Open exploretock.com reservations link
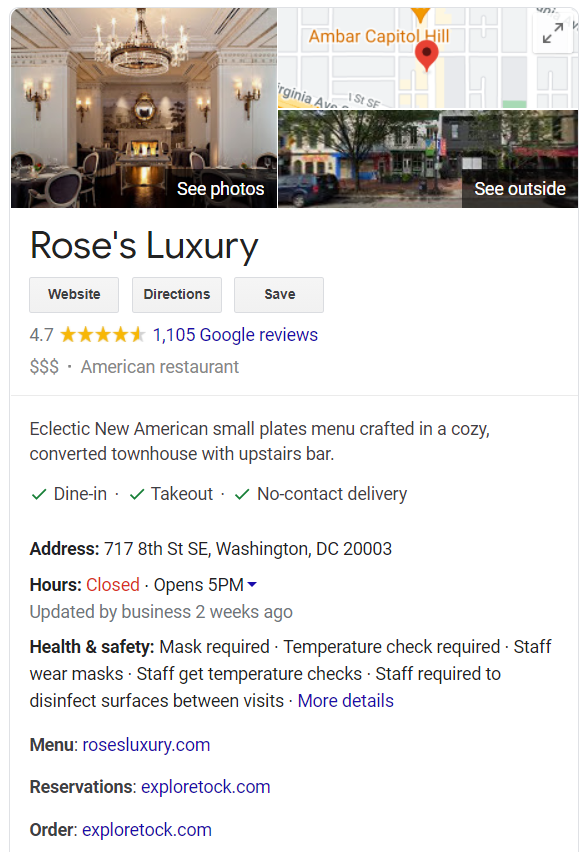This screenshot has width=587, height=852. [x=205, y=787]
